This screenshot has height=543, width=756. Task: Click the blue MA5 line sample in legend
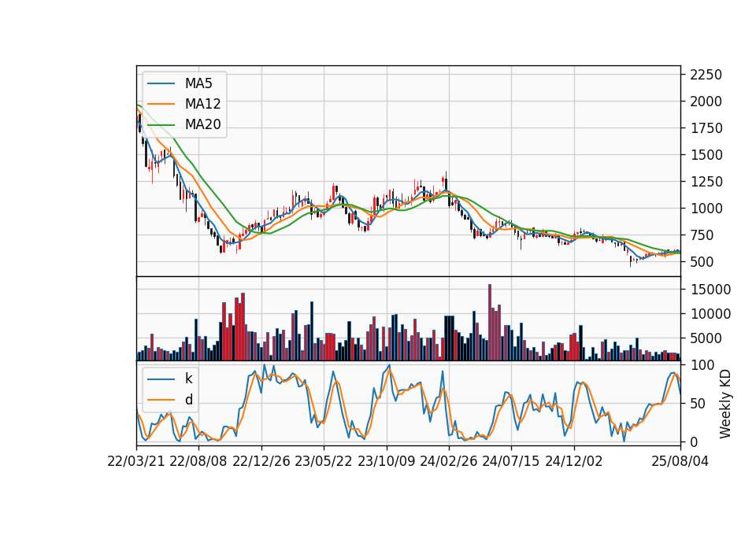click(161, 84)
